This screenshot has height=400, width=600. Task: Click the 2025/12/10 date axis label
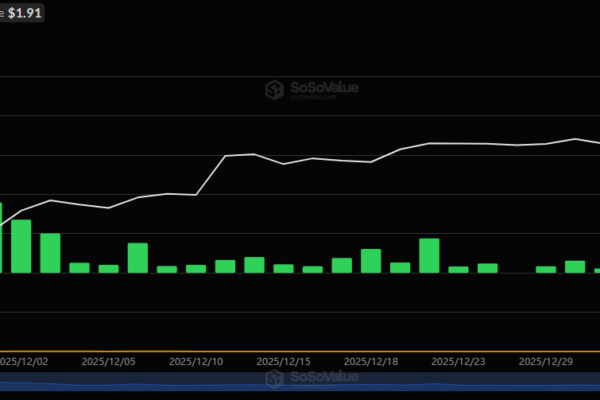[x=196, y=359]
